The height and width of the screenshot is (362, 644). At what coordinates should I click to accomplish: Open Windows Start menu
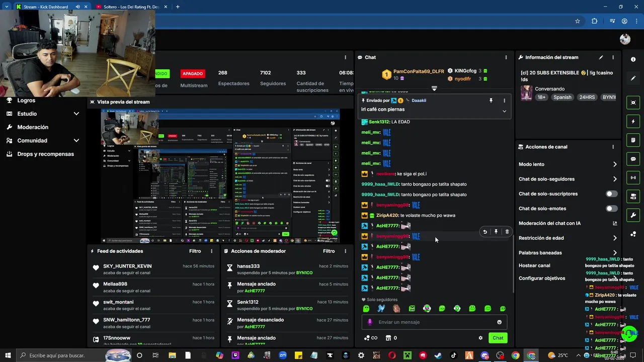[8, 355]
